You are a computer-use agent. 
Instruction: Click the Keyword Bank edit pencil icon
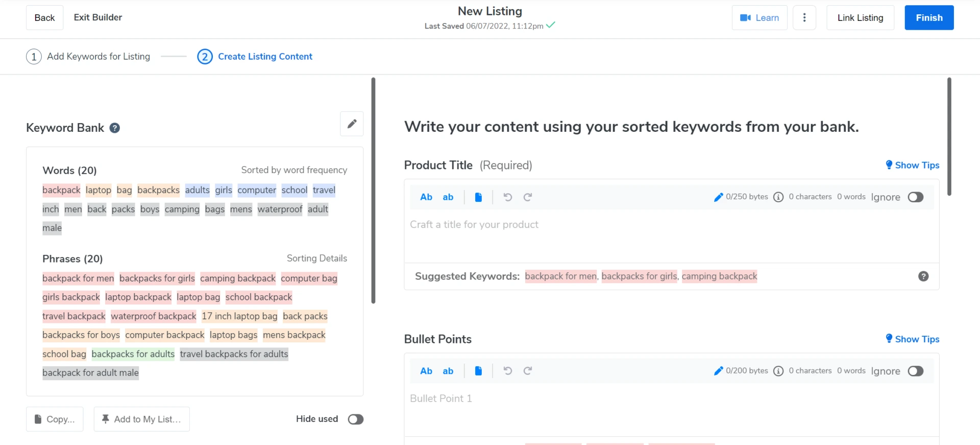(x=352, y=124)
